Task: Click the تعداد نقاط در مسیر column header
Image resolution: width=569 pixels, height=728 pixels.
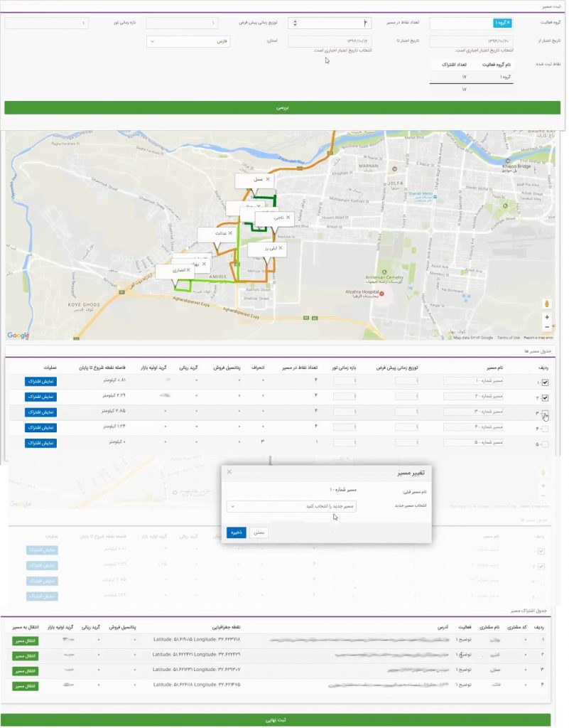Action: (300, 368)
